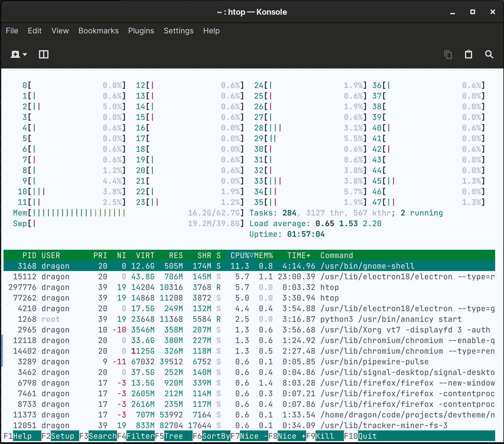The image size is (504, 444).
Task: Select htop process with PID 297776
Action: pyautogui.click(x=249, y=287)
